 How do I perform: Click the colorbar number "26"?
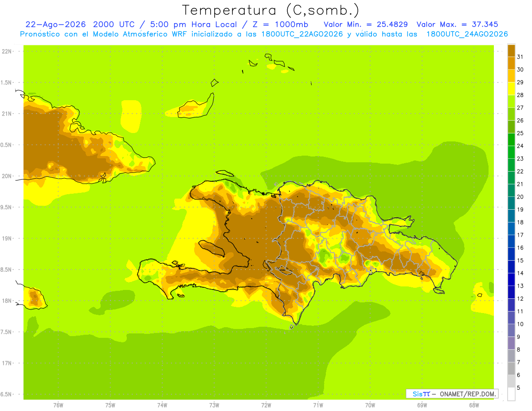[x=520, y=120]
